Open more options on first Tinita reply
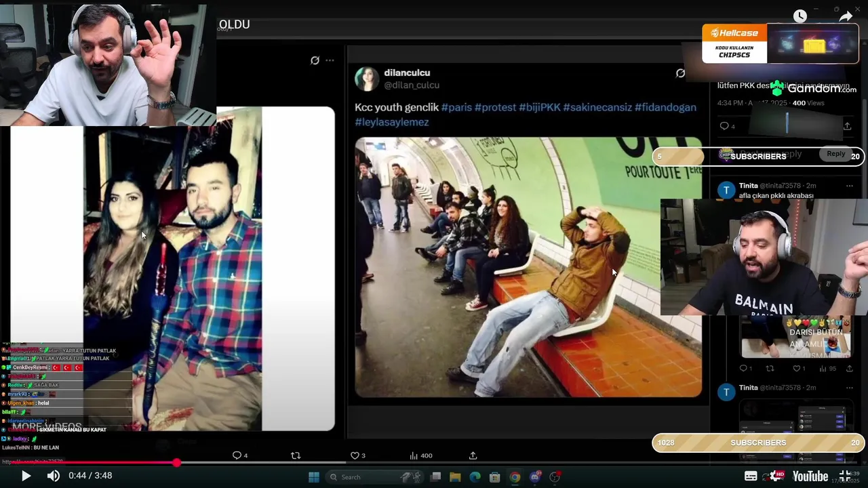Screen dimensions: 868x488 click(x=849, y=186)
